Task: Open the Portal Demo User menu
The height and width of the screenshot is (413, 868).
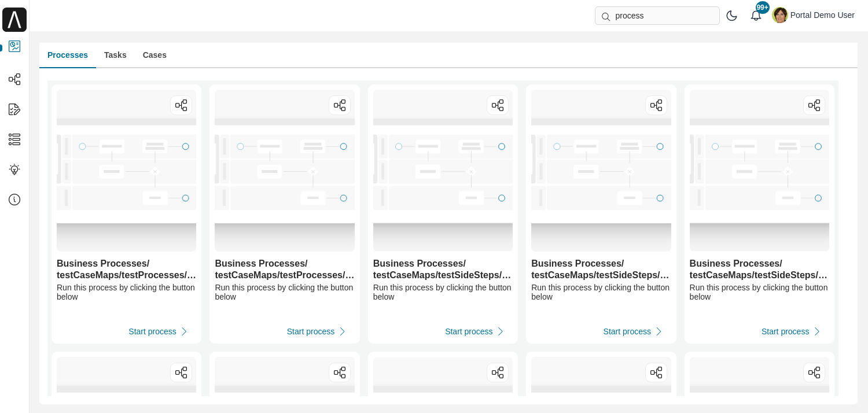Action: pos(822,15)
